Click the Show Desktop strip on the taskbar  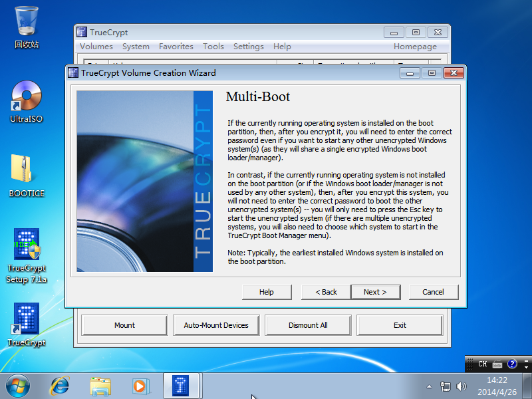527,386
